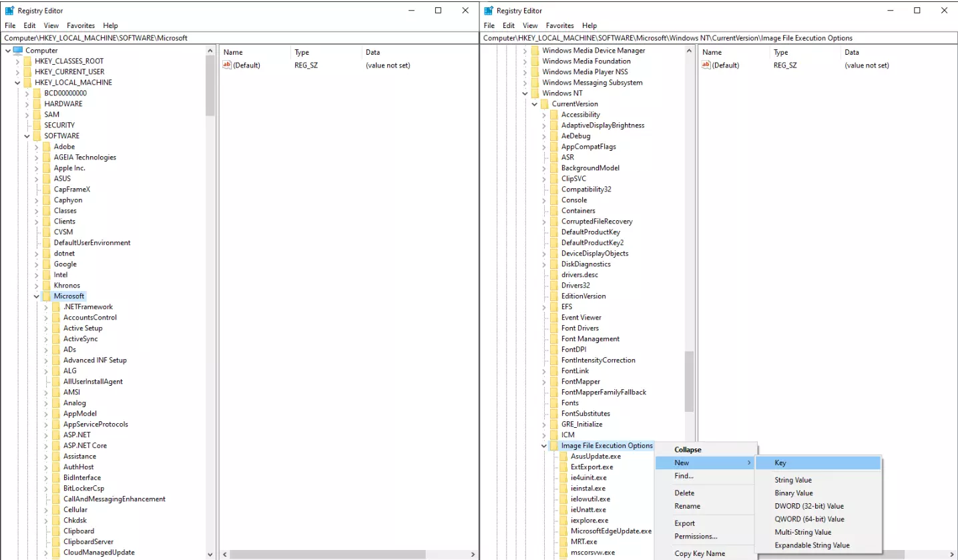
Task: Expand the Adobe key
Action: point(36,147)
